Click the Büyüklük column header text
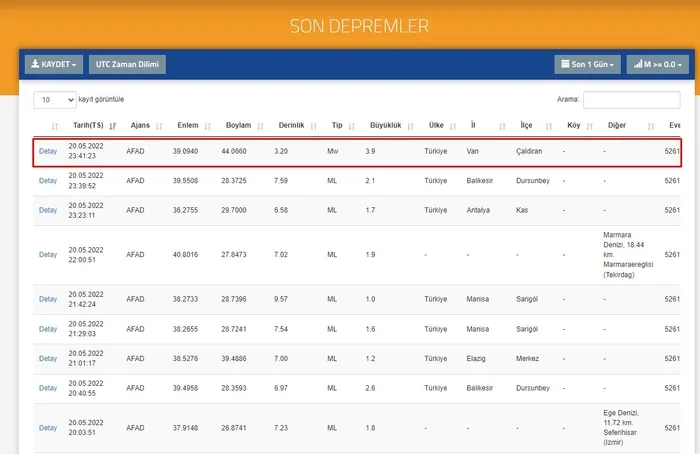Viewport: 700px width, 454px height. coord(386,125)
